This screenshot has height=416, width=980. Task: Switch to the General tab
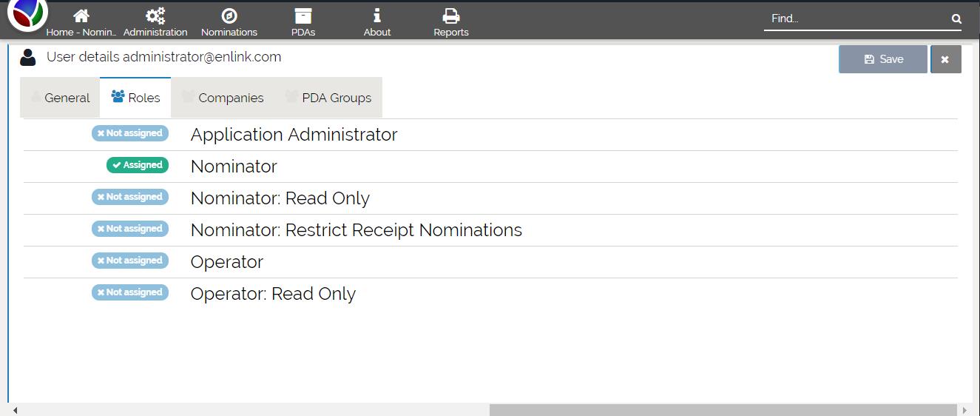coord(61,98)
